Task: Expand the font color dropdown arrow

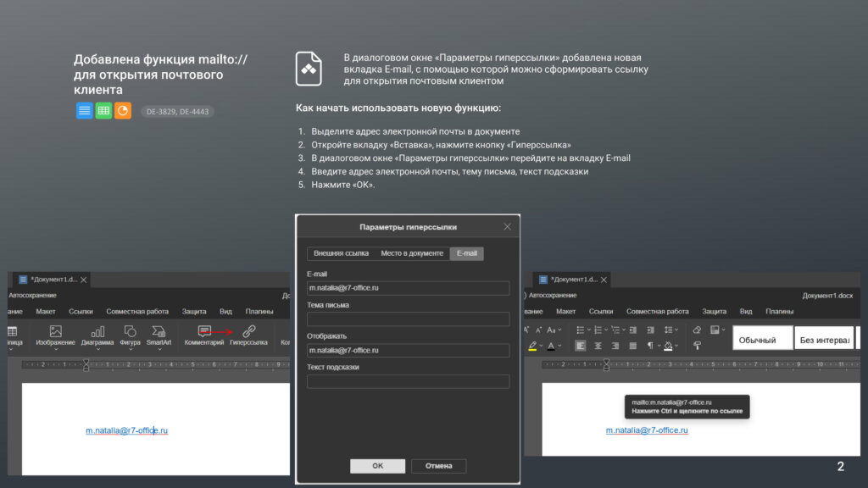Action: (x=560, y=346)
